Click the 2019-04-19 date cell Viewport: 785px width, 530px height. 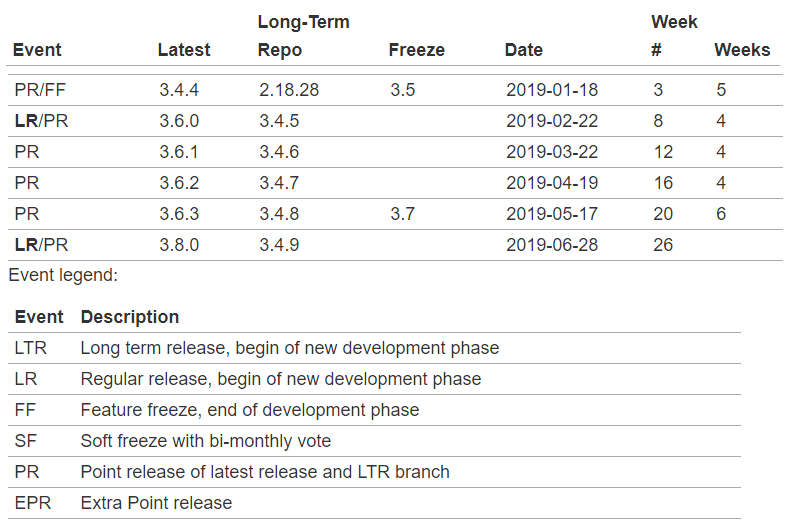pyautogui.click(x=552, y=183)
